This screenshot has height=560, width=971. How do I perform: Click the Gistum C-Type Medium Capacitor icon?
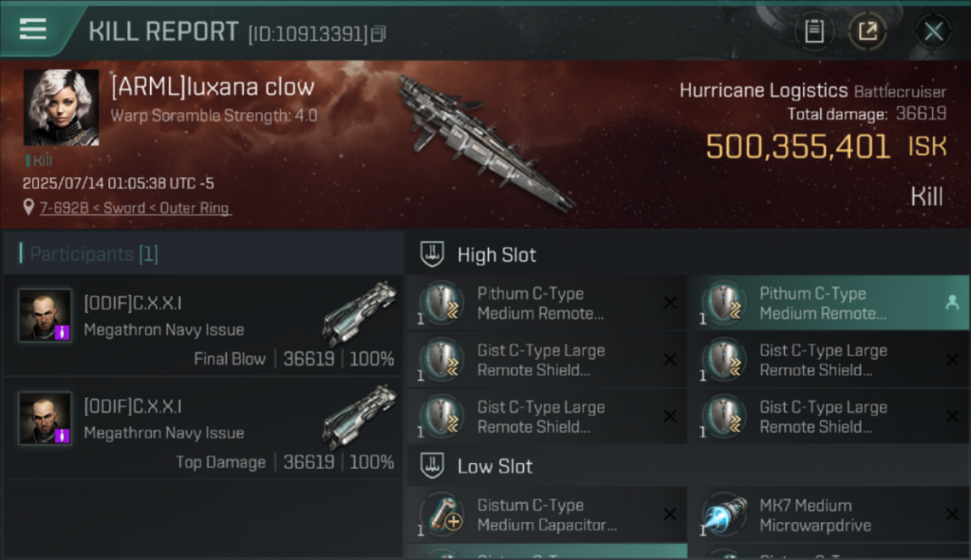click(442, 514)
